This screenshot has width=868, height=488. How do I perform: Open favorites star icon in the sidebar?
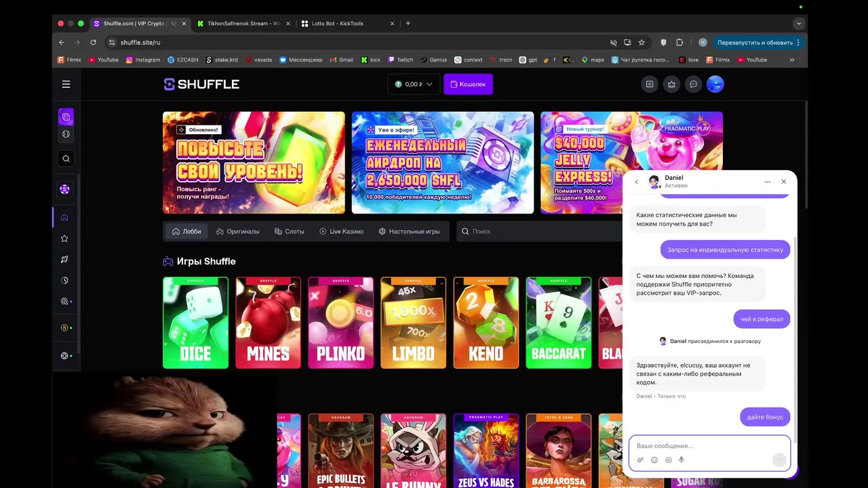tap(64, 239)
